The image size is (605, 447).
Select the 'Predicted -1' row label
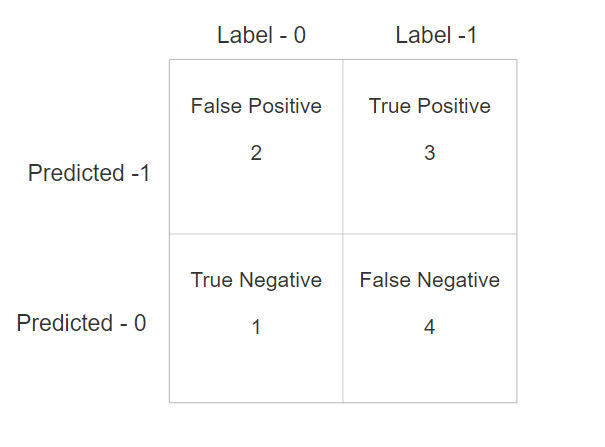click(89, 172)
